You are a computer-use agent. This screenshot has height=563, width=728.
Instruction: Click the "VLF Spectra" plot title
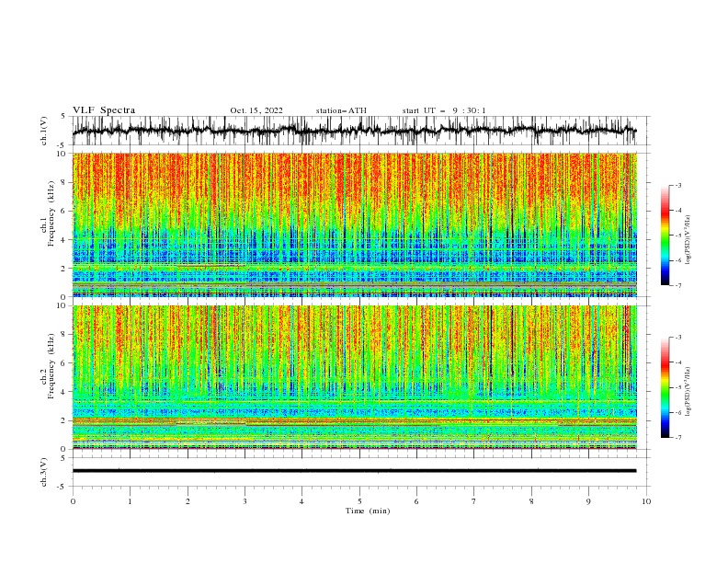[104, 110]
